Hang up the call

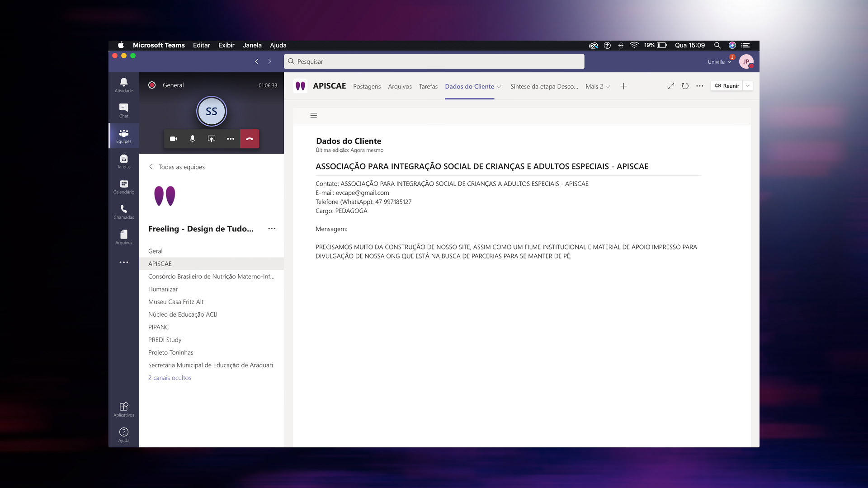pyautogui.click(x=250, y=139)
